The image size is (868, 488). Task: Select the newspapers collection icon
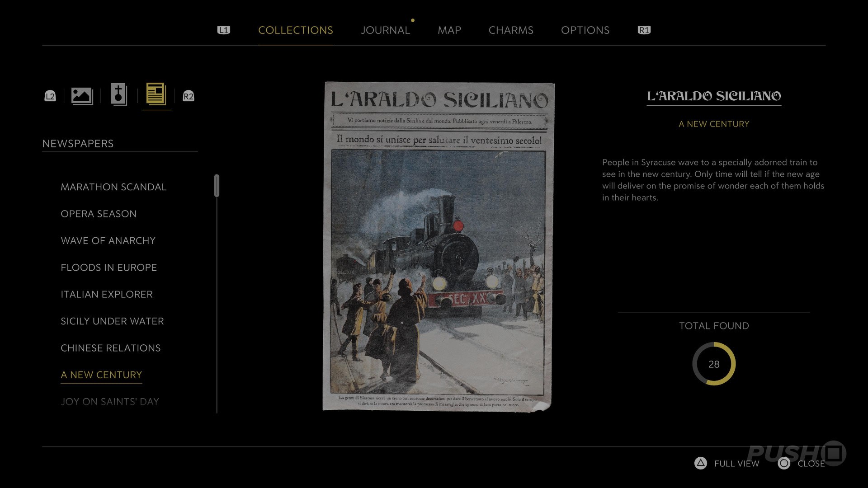156,94
